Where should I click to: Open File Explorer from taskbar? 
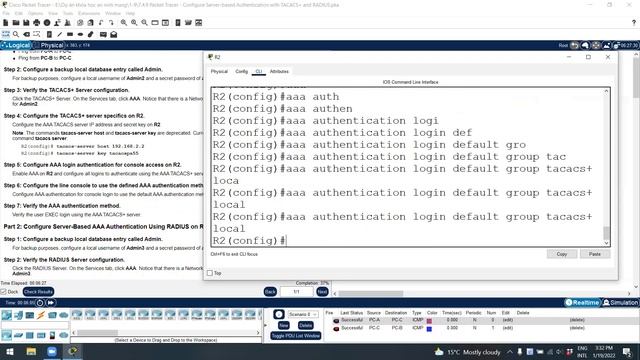31,351
